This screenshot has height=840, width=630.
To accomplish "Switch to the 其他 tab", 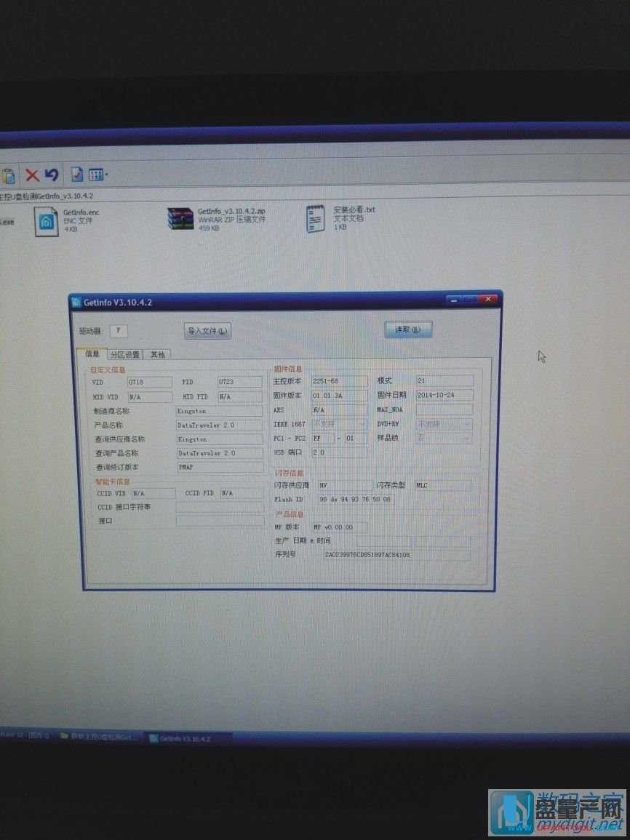I will 157,354.
